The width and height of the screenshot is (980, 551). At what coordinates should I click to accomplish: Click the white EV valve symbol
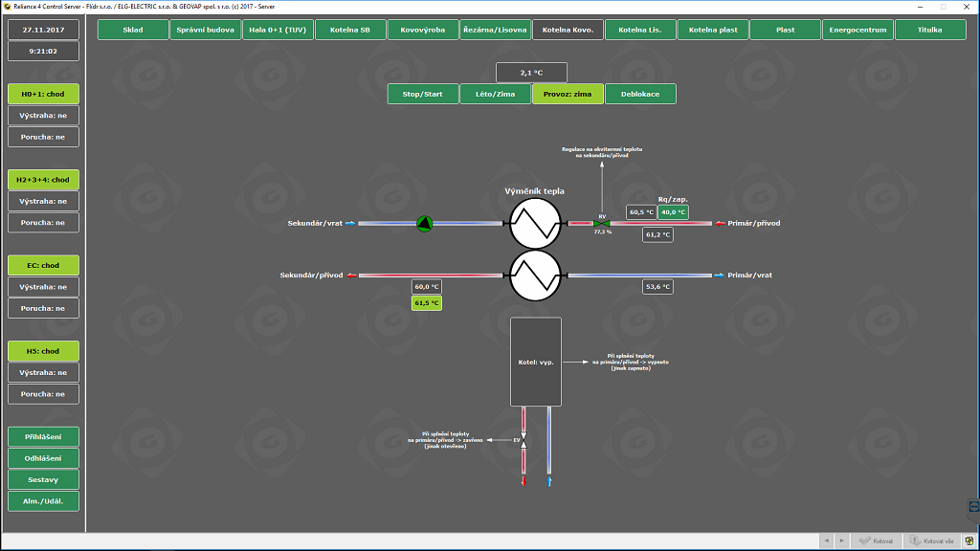coord(523,440)
